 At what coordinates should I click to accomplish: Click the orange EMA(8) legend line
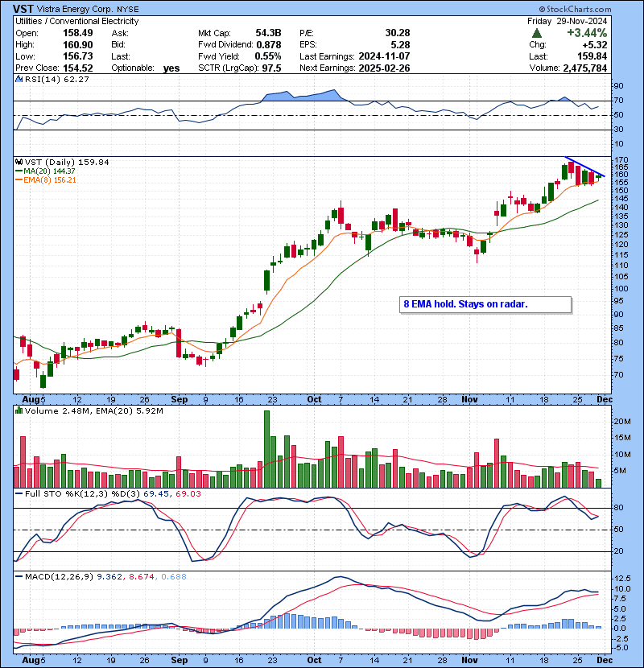tap(19, 180)
